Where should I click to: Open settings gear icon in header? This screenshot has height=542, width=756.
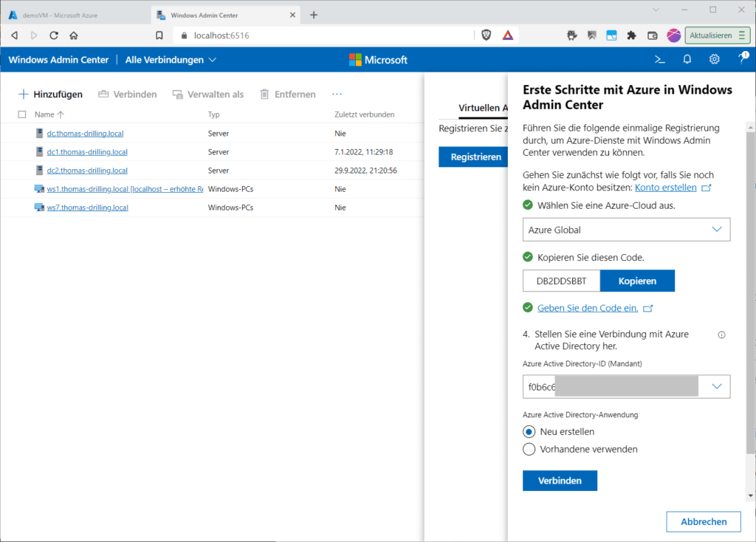pyautogui.click(x=714, y=59)
